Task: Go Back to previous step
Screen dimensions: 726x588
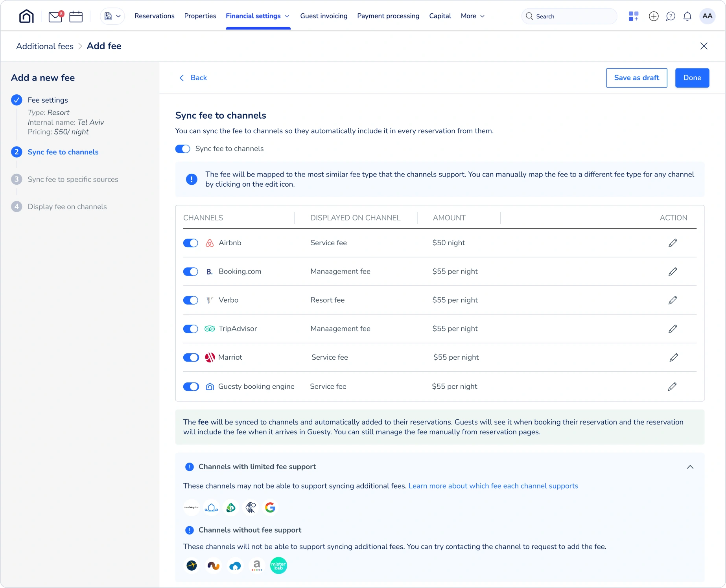Action: (193, 78)
